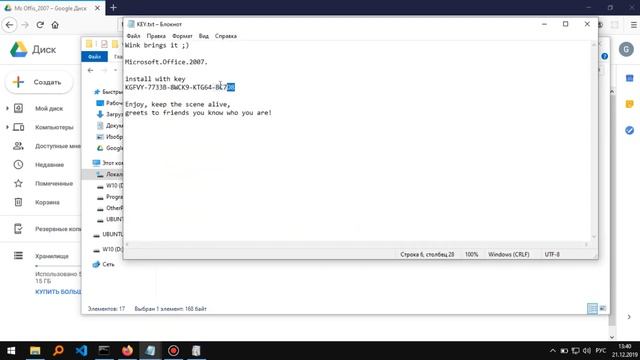Open the Правка menu in Notepad
The width and height of the screenshot is (640, 360).
156,36
